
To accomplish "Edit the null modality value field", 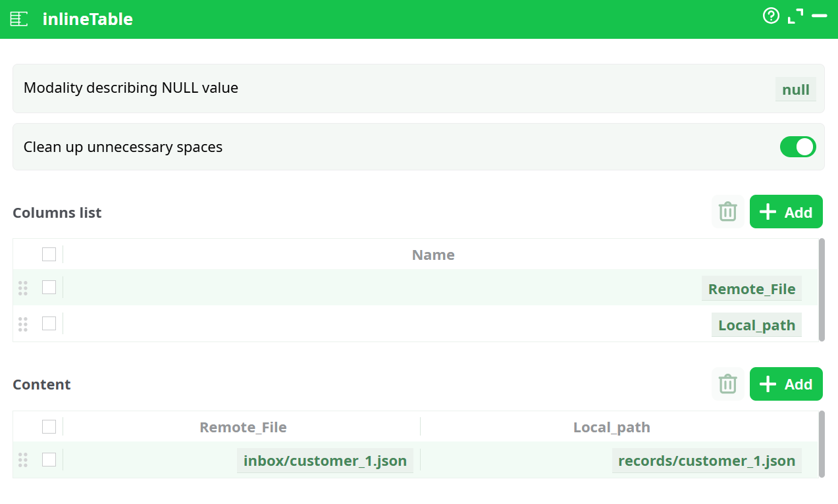I will point(795,89).
